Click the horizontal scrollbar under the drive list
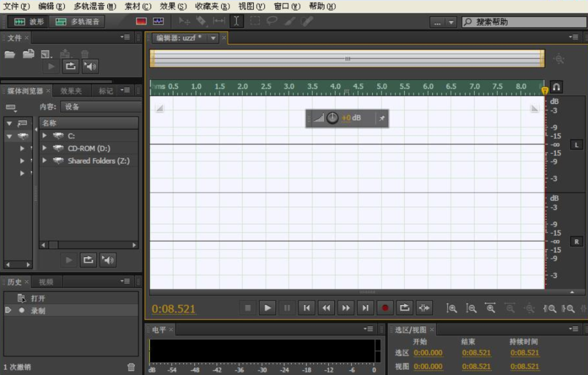This screenshot has width=588, height=375. tap(89, 245)
